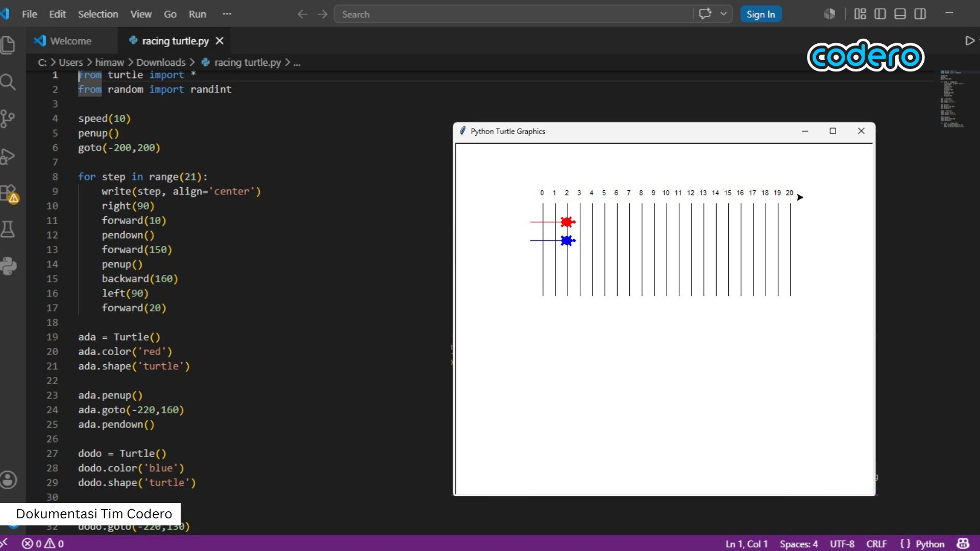Toggle the Secondary Side Bar

point(920,14)
